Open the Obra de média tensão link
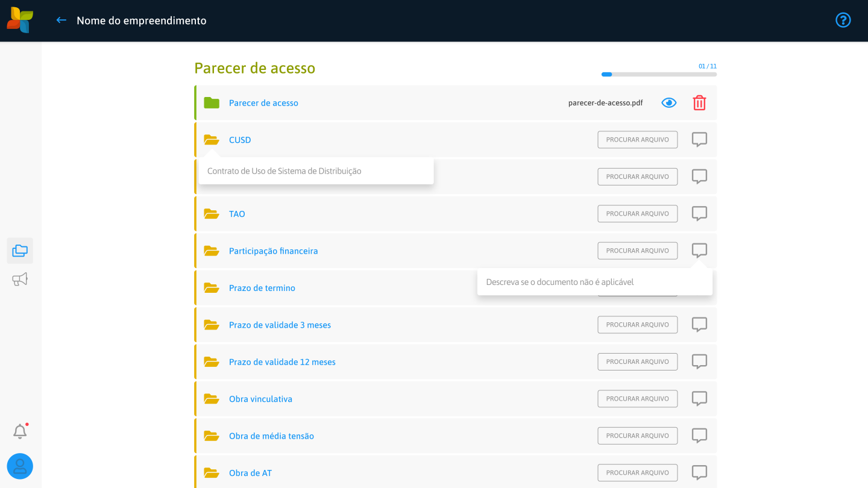Image resolution: width=868 pixels, height=488 pixels. pyautogui.click(x=271, y=436)
